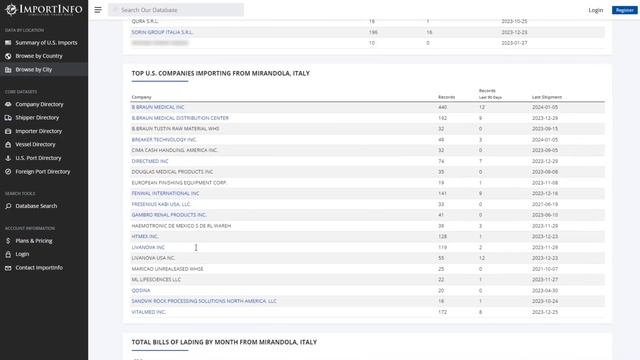
Task: Open BREAKER TECHNOLOGY INC. link
Action: pyautogui.click(x=164, y=140)
